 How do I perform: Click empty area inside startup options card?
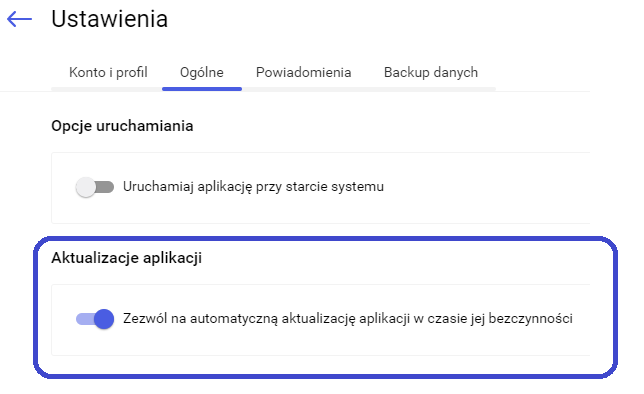(x=485, y=187)
